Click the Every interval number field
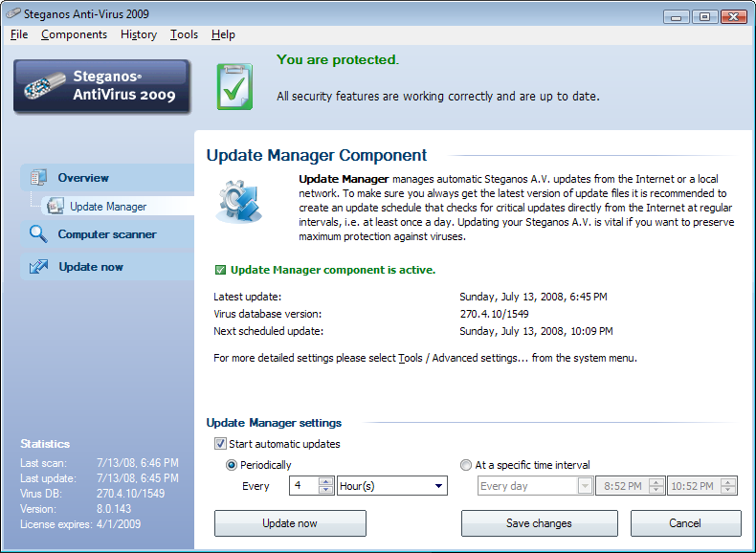The height and width of the screenshot is (553, 756). point(304,485)
